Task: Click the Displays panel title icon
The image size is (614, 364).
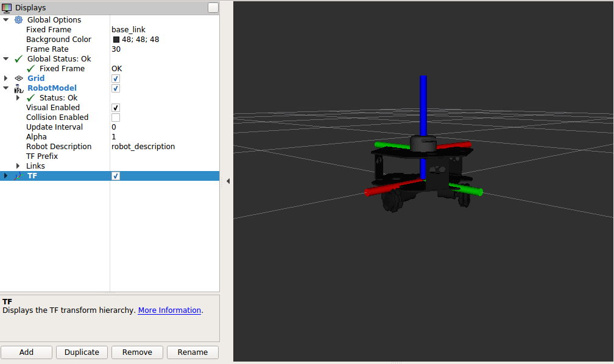Action: click(x=6, y=7)
